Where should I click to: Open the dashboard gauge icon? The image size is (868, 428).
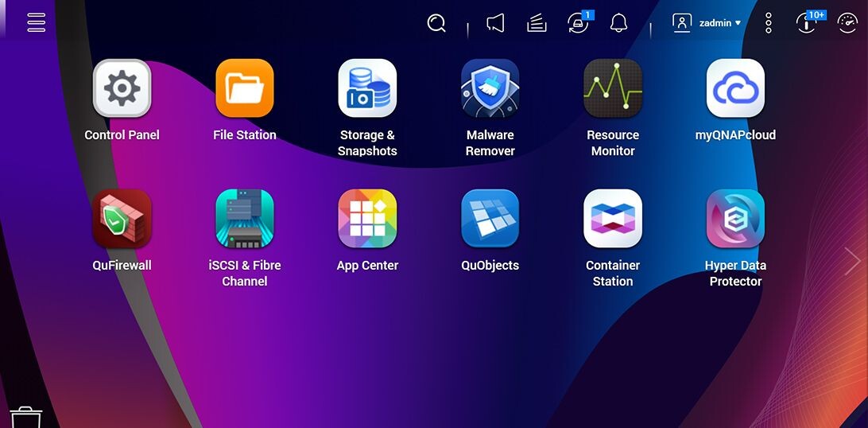pos(847,23)
